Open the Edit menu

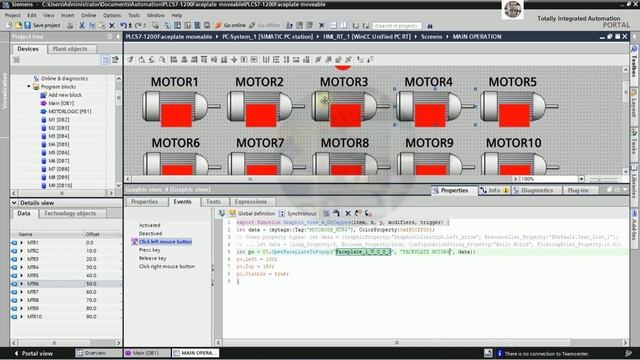coord(32,15)
